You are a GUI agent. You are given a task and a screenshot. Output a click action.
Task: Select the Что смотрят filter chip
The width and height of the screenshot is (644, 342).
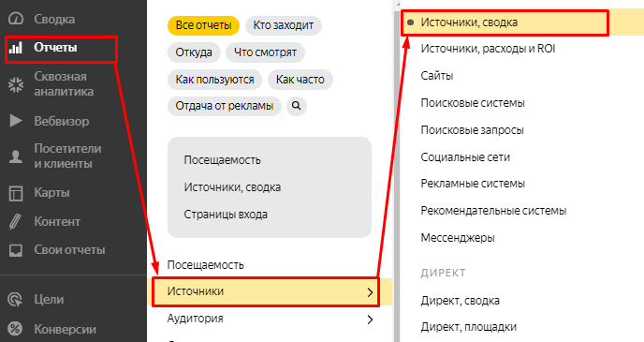[265, 52]
